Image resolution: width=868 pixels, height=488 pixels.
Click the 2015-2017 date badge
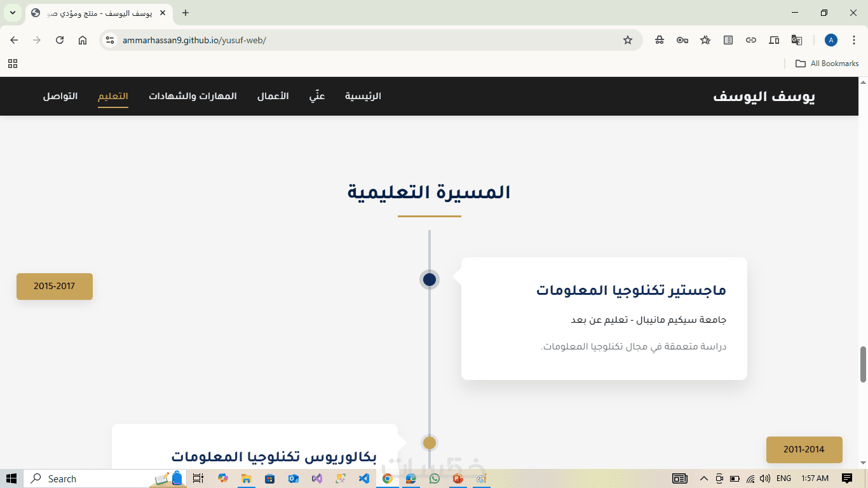(55, 287)
